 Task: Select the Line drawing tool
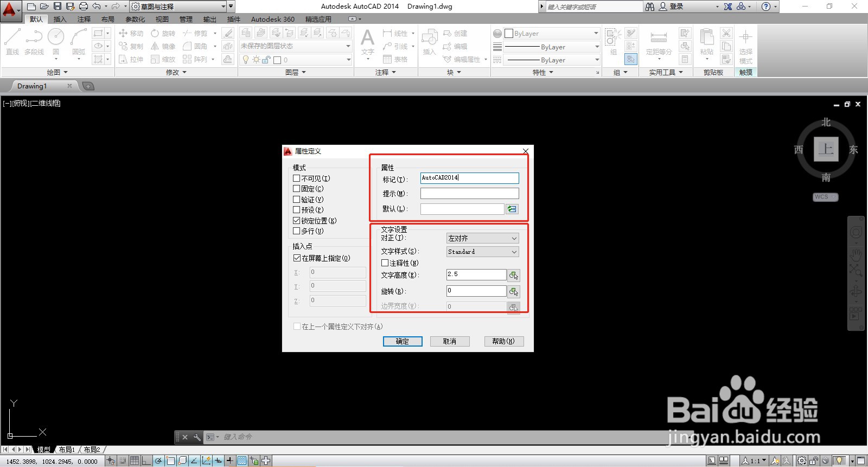[12, 42]
